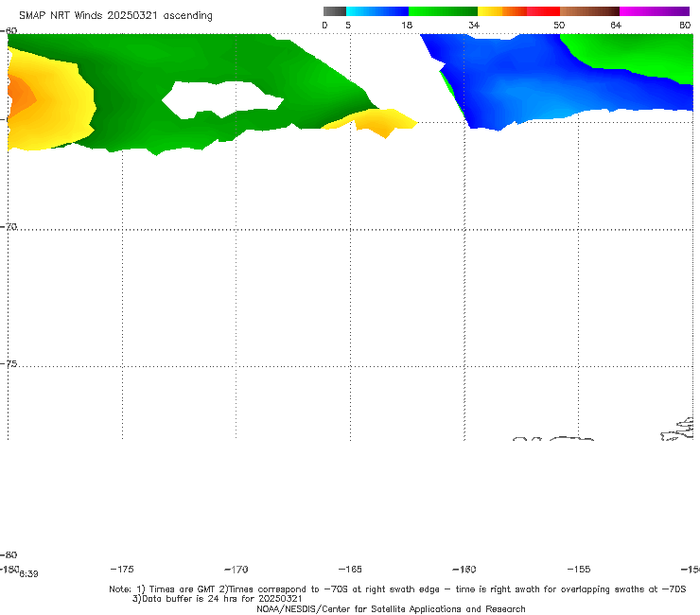Click the orange high-wind core on the map
The height and width of the screenshot is (615, 700).
coord(20,96)
